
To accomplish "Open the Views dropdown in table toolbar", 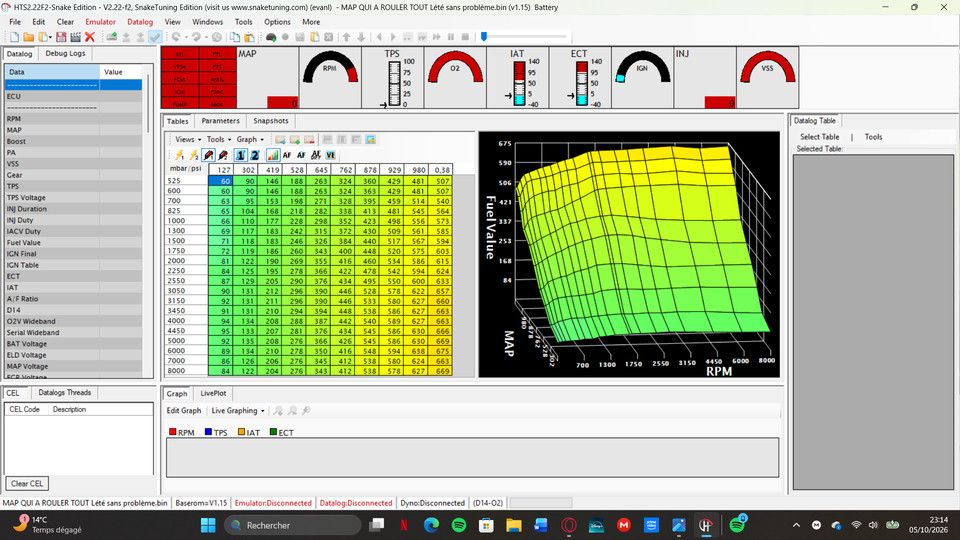I will (x=187, y=140).
